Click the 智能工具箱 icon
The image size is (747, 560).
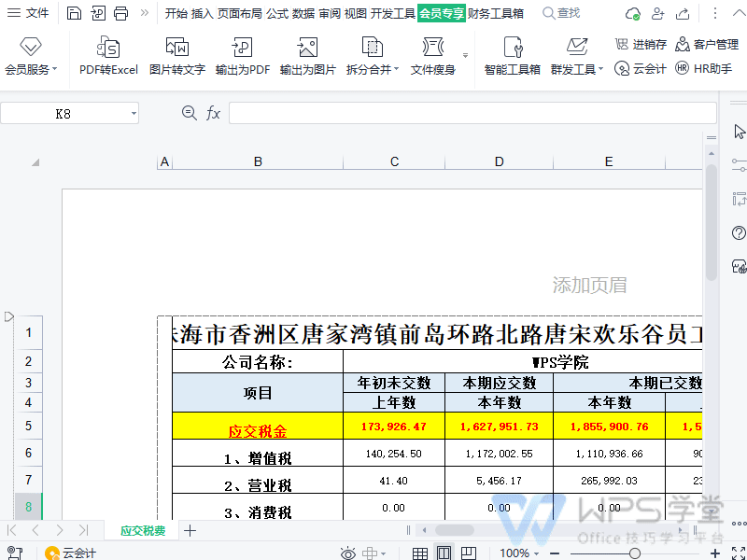pyautogui.click(x=512, y=49)
